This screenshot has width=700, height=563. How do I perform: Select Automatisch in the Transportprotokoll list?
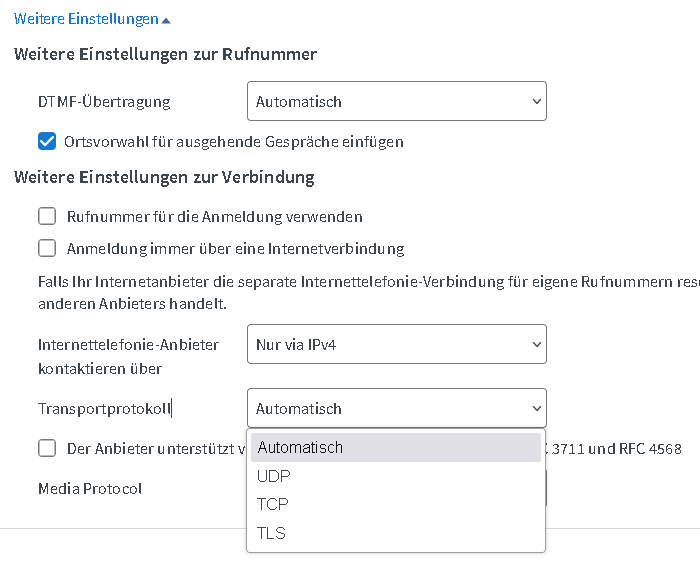pyautogui.click(x=300, y=448)
